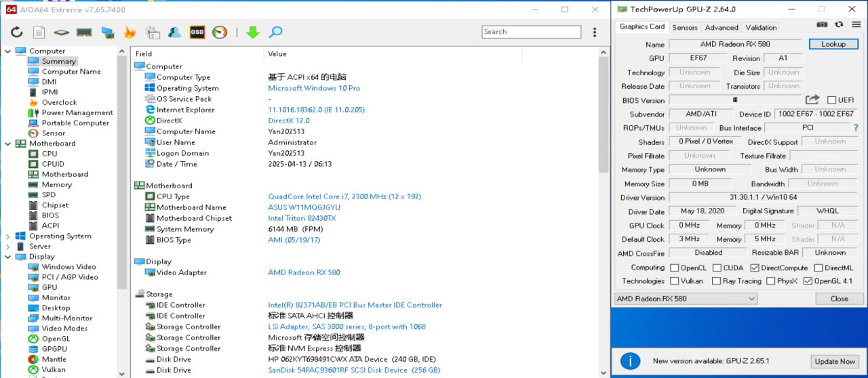Open the DirectX 12.0 value link
Image resolution: width=868 pixels, height=378 pixels.
(289, 121)
